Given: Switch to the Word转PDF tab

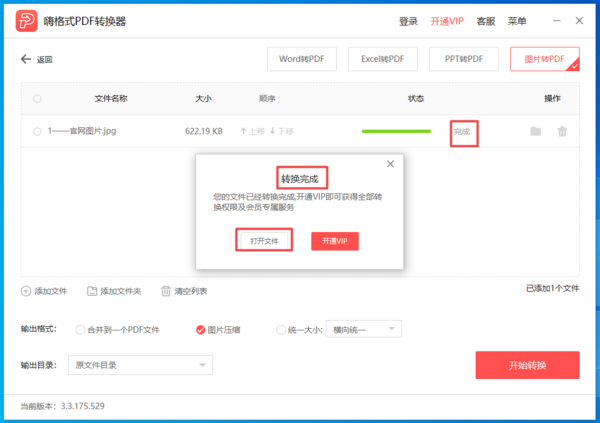Looking at the screenshot, I should [302, 60].
